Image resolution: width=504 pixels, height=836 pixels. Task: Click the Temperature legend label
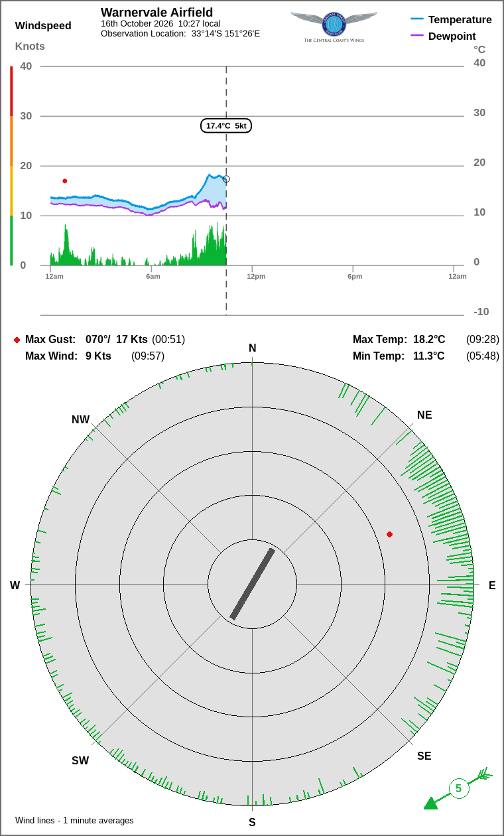460,19
